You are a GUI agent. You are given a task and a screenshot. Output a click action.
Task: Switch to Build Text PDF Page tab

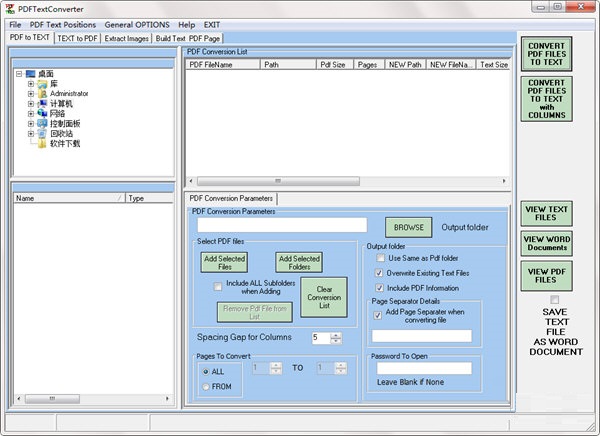pyautogui.click(x=188, y=38)
